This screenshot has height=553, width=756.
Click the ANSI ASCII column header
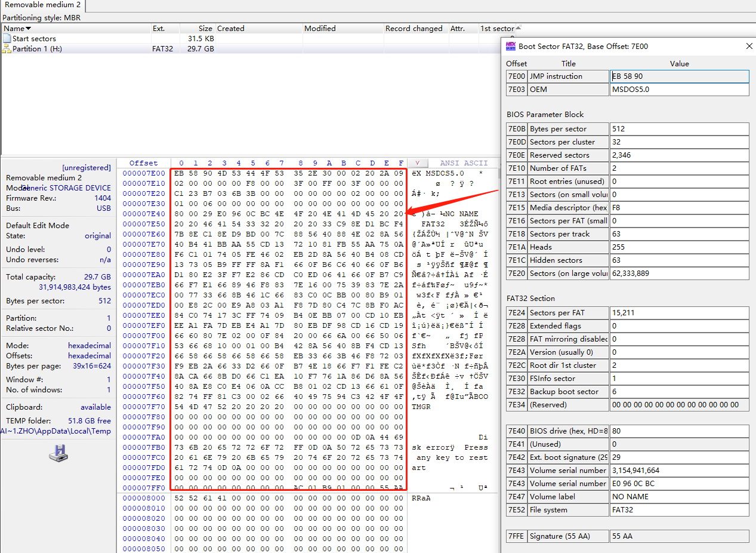pos(464,162)
